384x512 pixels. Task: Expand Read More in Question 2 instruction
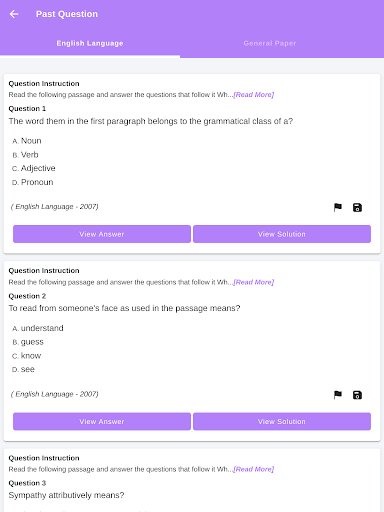pyautogui.click(x=254, y=282)
